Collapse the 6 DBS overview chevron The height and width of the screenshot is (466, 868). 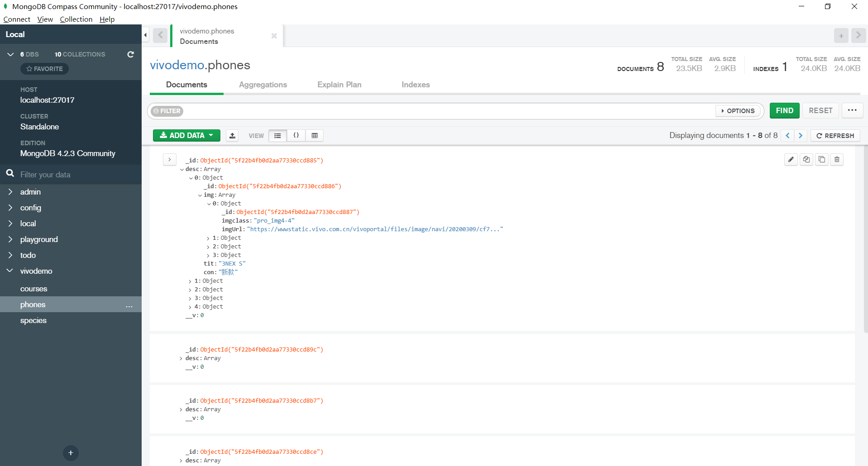(10, 54)
